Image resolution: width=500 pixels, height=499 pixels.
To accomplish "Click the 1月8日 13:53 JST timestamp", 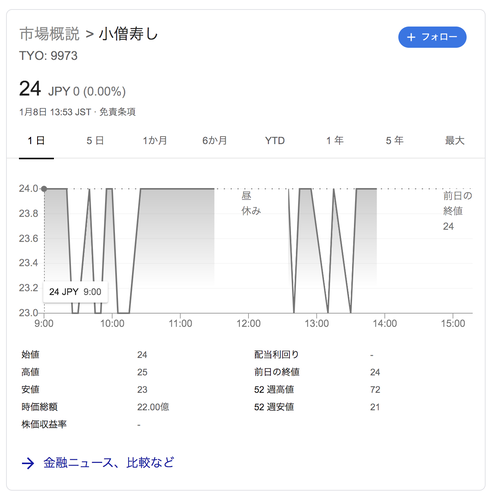I will click(x=55, y=112).
